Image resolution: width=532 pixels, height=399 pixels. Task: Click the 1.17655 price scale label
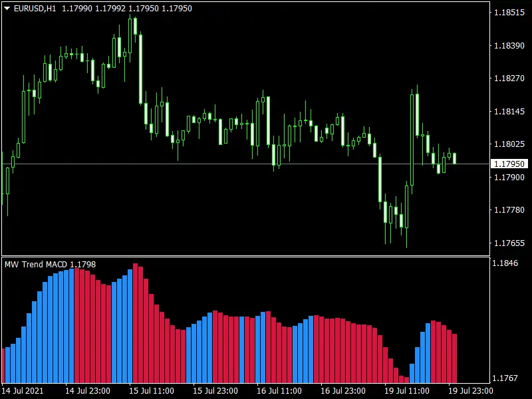[509, 243]
